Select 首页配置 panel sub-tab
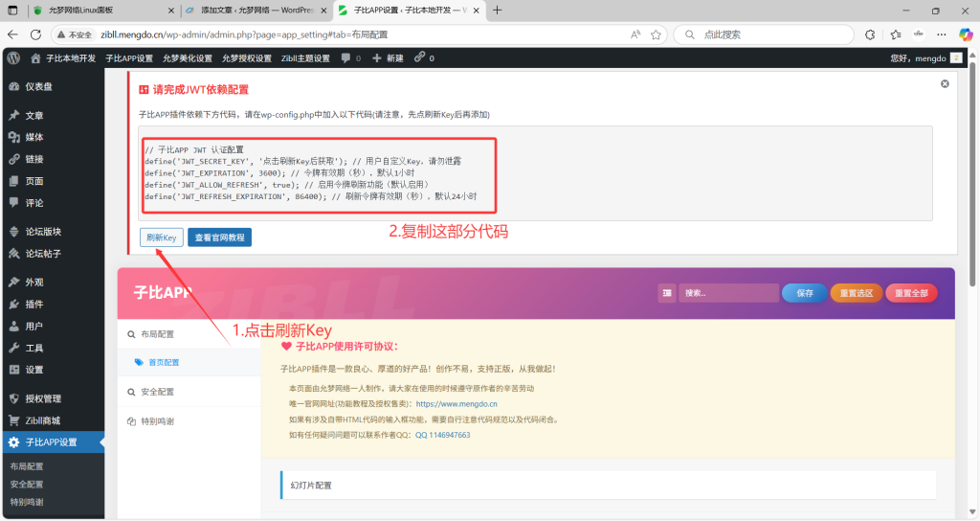This screenshot has height=521, width=980. [x=189, y=362]
